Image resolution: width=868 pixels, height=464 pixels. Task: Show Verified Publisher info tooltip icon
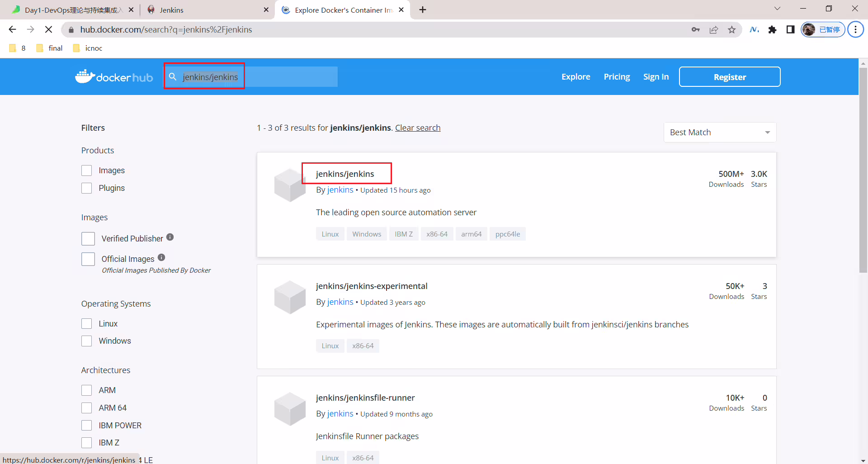point(170,237)
